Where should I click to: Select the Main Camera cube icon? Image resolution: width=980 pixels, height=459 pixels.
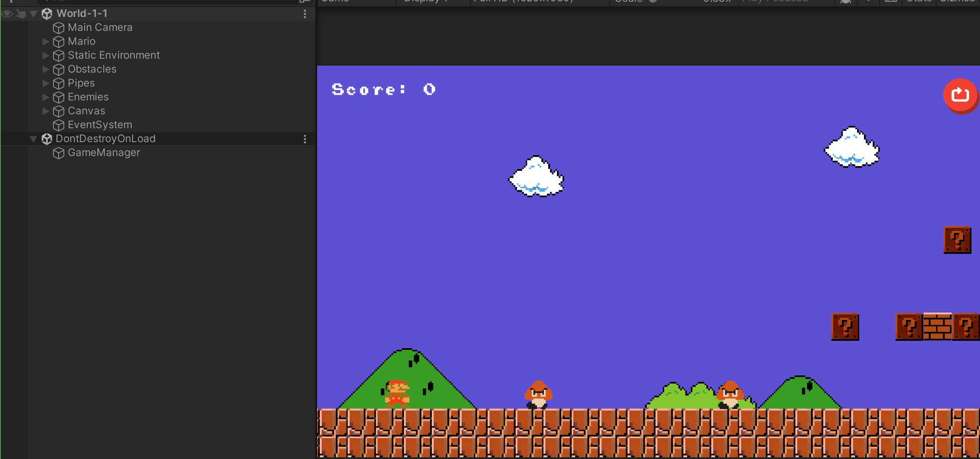pos(59,28)
